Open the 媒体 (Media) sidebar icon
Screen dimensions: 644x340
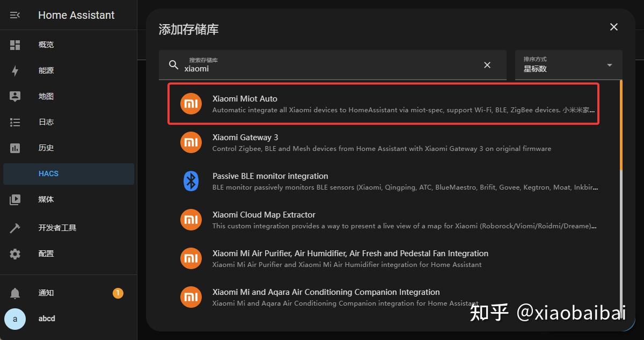[x=15, y=199]
